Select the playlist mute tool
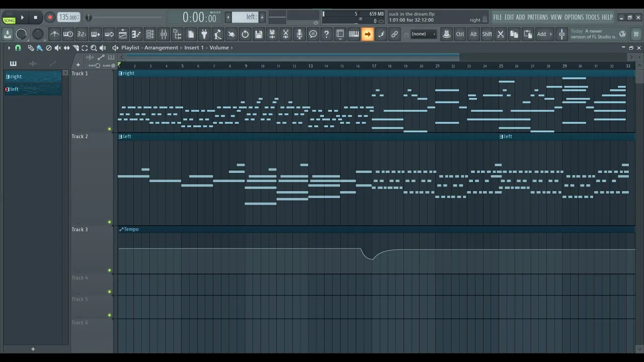The image size is (644, 362). click(x=57, y=48)
